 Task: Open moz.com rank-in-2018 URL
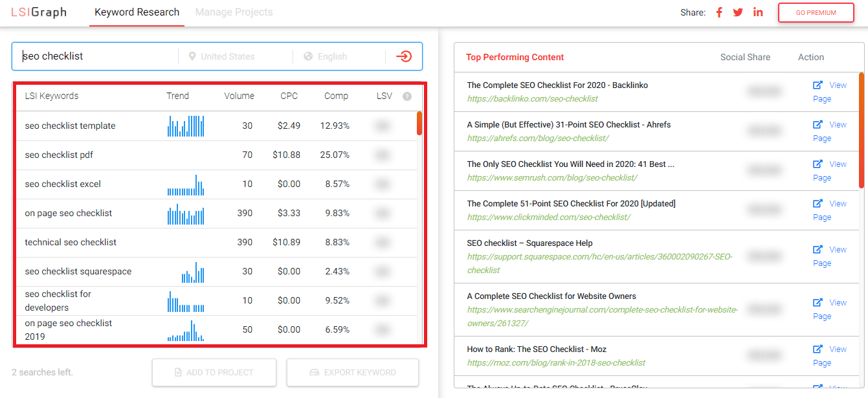[556, 363]
